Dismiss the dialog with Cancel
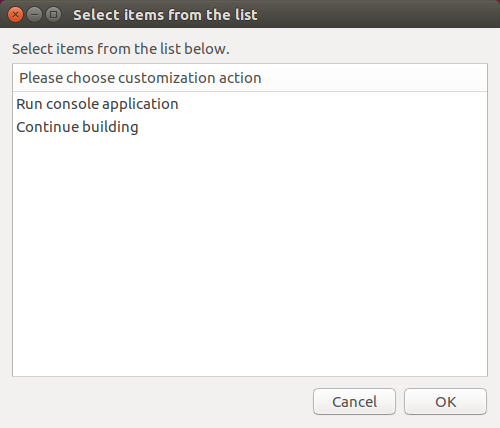Screen dimensions: 500x428 [354, 402]
